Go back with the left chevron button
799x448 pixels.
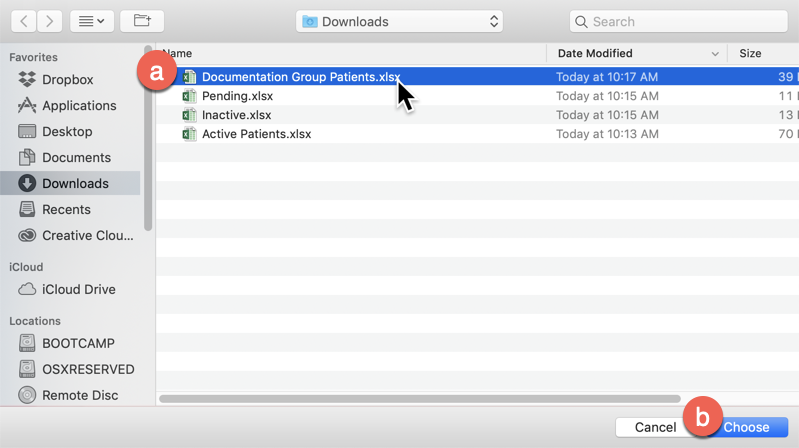pyautogui.click(x=23, y=21)
